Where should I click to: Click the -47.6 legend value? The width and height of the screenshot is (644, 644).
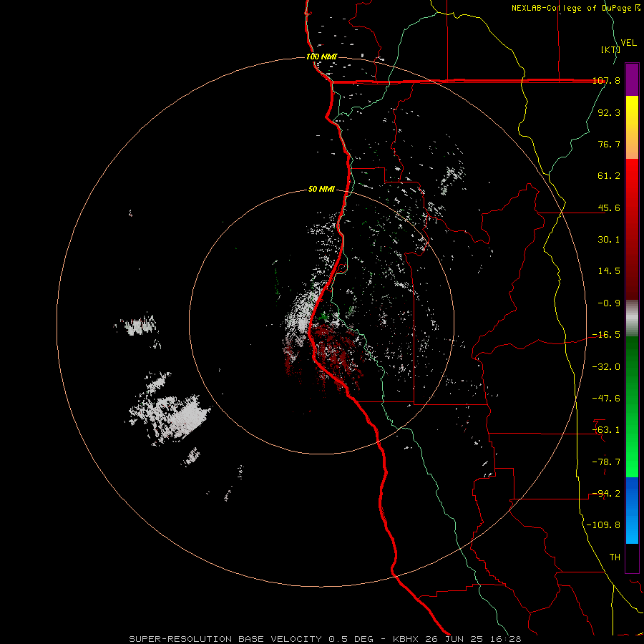606,399
